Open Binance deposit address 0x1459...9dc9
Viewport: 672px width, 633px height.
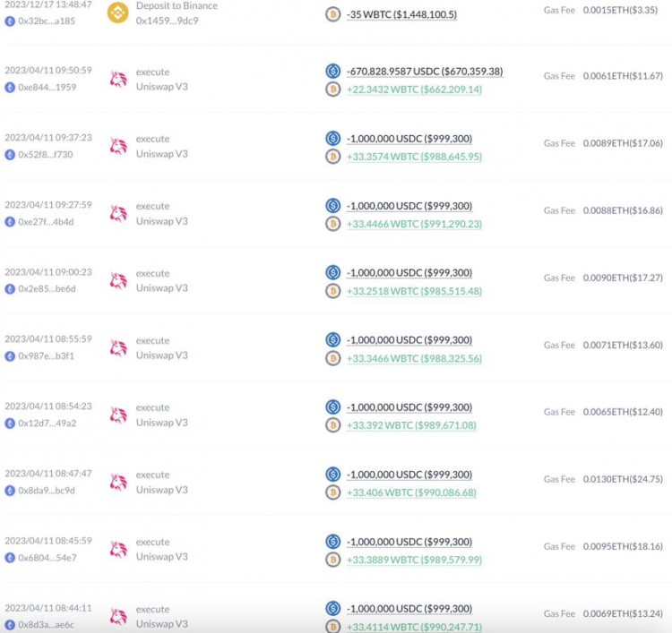click(x=168, y=21)
